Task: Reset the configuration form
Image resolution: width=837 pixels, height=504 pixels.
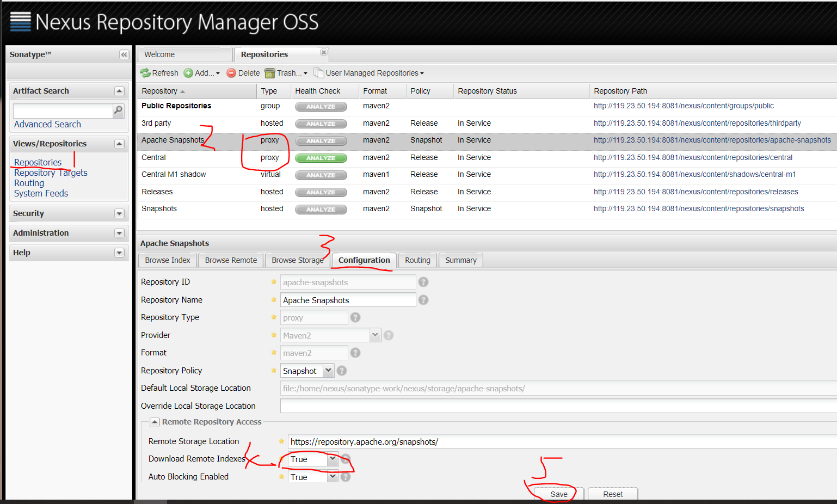Action: coord(613,494)
